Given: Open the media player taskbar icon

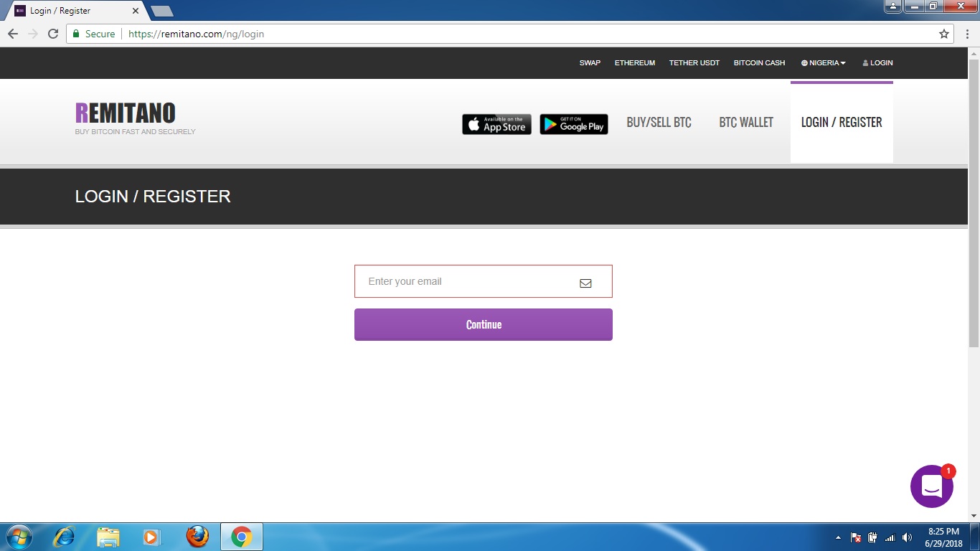Looking at the screenshot, I should tap(151, 537).
